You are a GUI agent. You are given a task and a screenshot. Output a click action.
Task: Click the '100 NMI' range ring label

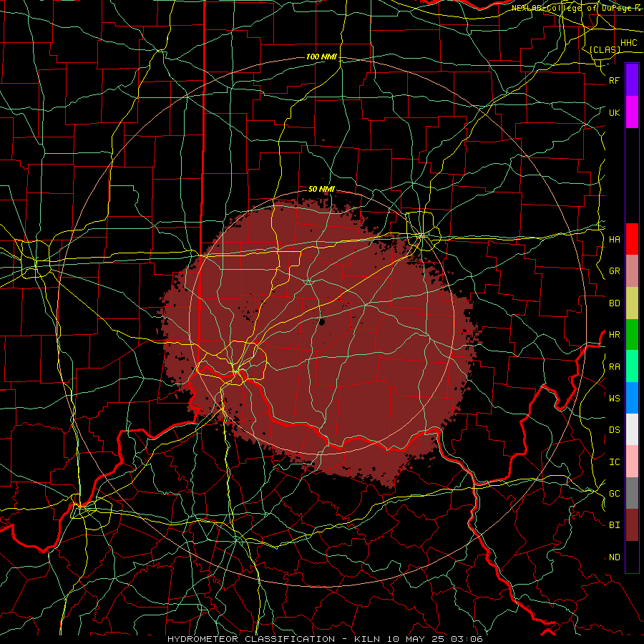coord(321,57)
